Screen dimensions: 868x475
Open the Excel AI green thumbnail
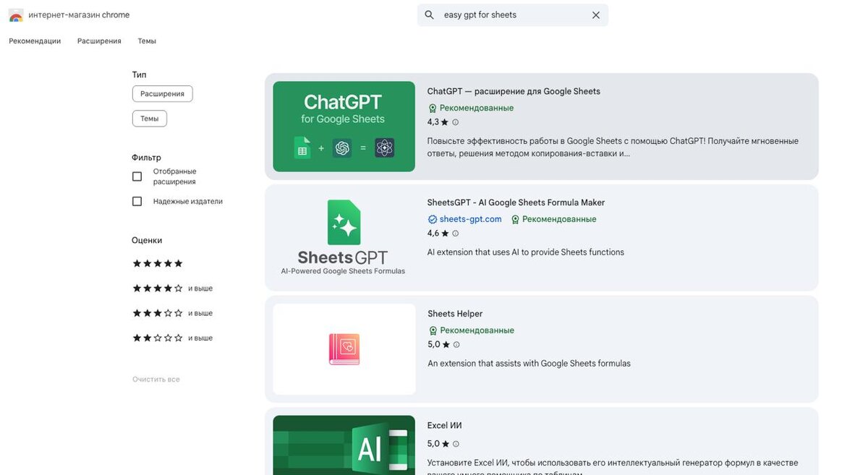coord(344,445)
